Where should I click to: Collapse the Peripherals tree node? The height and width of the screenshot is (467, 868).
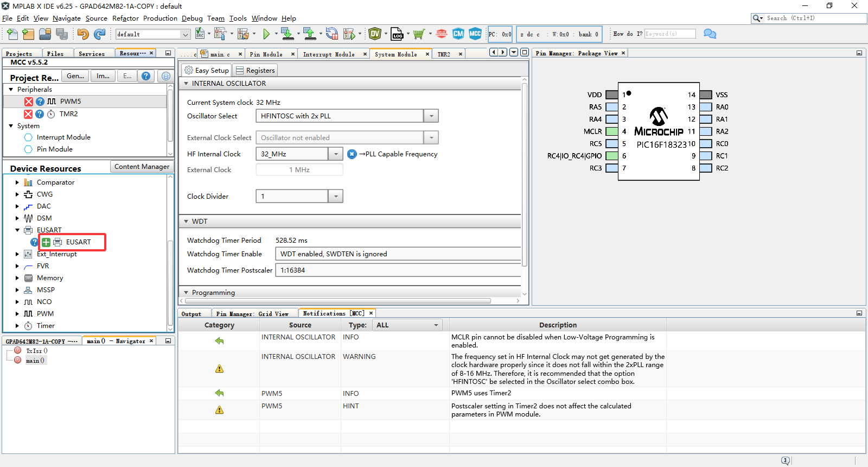[x=11, y=90]
